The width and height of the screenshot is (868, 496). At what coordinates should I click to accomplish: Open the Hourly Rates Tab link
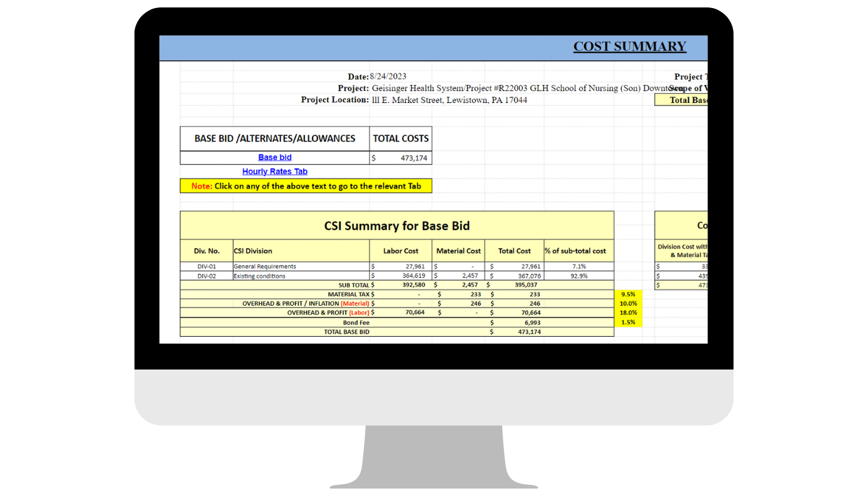point(275,172)
